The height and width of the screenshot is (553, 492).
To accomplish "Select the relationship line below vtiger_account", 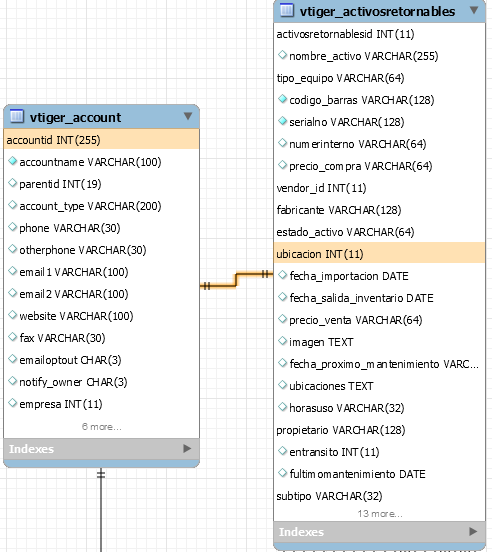I will click(x=101, y=510).
